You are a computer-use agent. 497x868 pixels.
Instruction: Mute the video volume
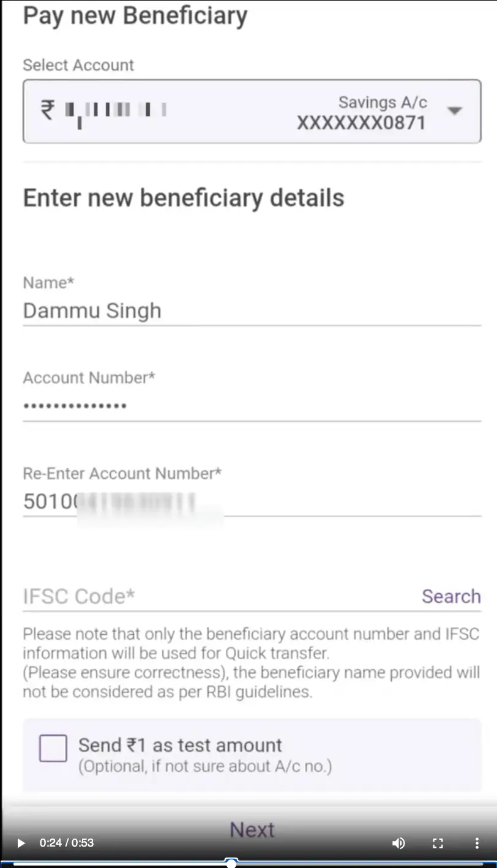coord(398,843)
